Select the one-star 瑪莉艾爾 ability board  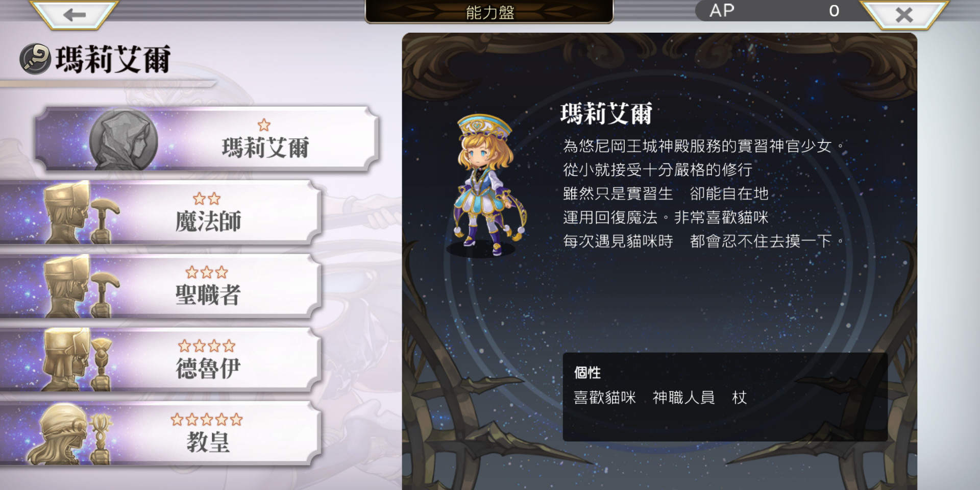click(207, 139)
